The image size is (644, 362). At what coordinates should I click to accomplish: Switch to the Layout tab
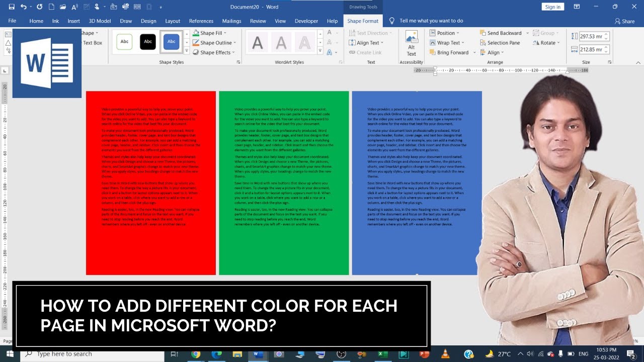coord(173,21)
